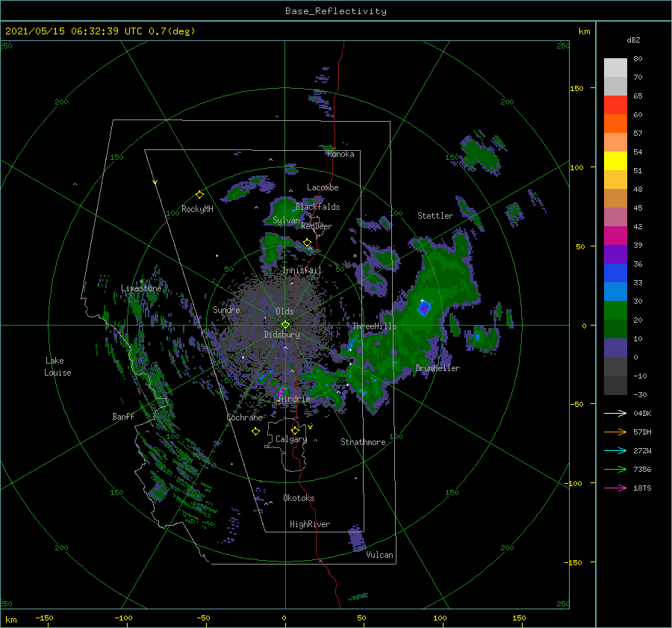
Task: Click the orange 57DM arrow in legend
Action: (615, 432)
